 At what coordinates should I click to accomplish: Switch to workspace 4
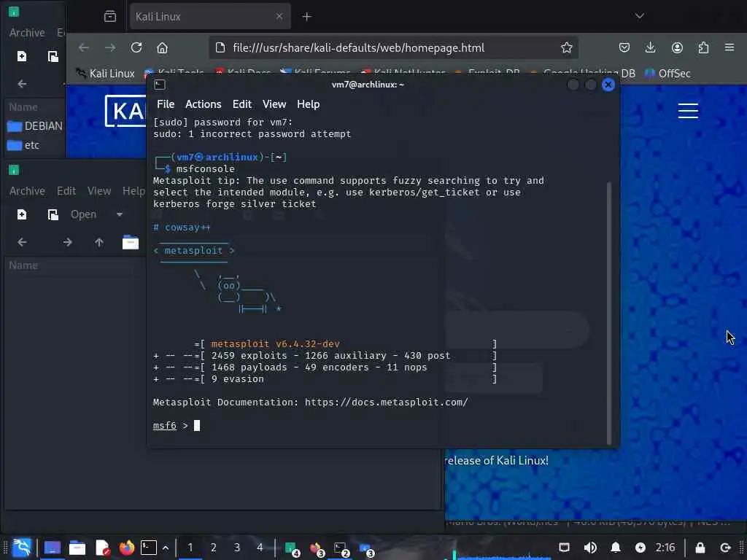(x=260, y=548)
